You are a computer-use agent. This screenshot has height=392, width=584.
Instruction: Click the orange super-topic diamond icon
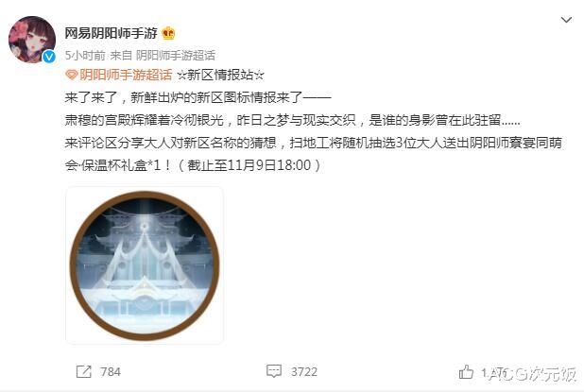pyautogui.click(x=71, y=76)
